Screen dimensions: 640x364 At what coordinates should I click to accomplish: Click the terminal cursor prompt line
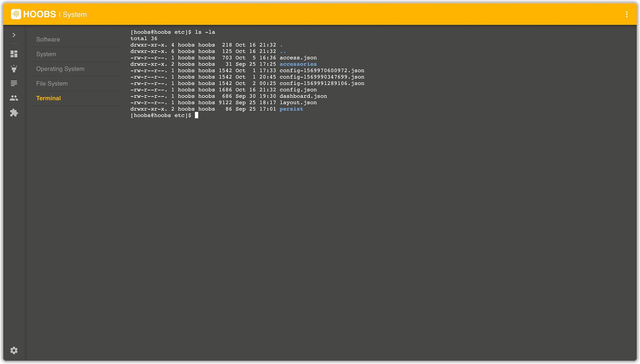point(196,115)
